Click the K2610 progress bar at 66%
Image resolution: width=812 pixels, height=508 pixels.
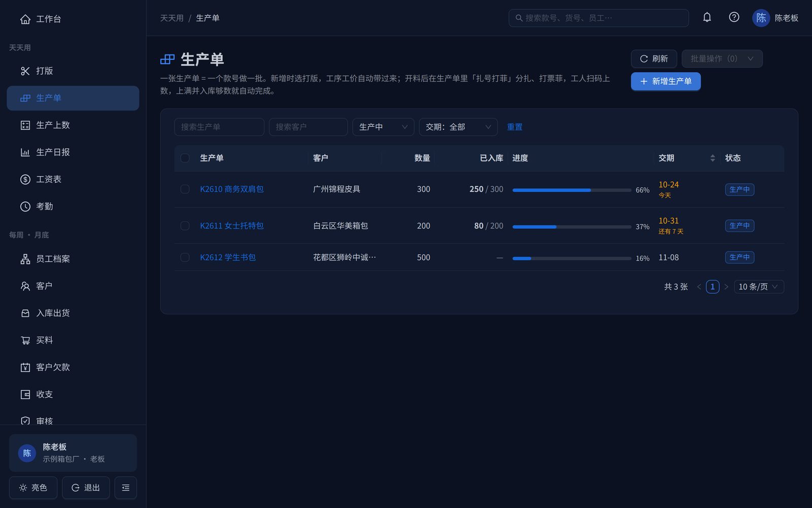(572, 190)
